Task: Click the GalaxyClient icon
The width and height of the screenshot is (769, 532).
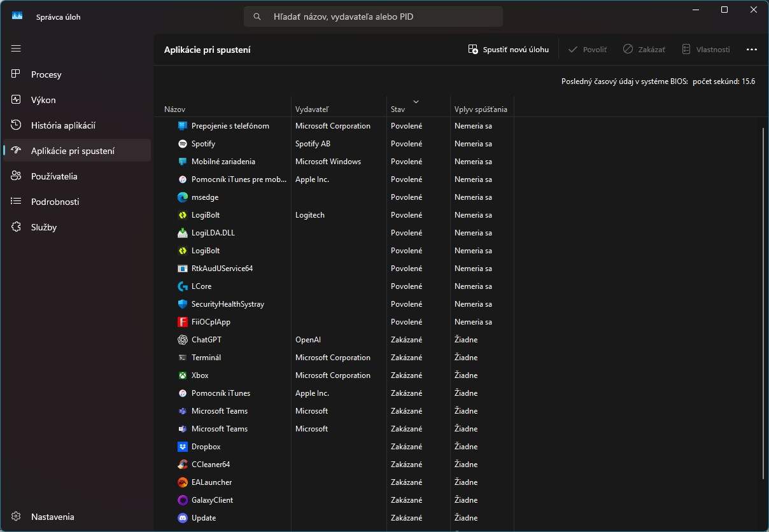Action: pos(183,500)
